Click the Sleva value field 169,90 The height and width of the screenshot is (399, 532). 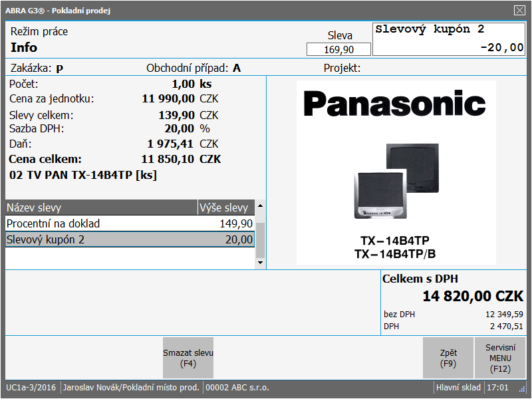pyautogui.click(x=339, y=50)
